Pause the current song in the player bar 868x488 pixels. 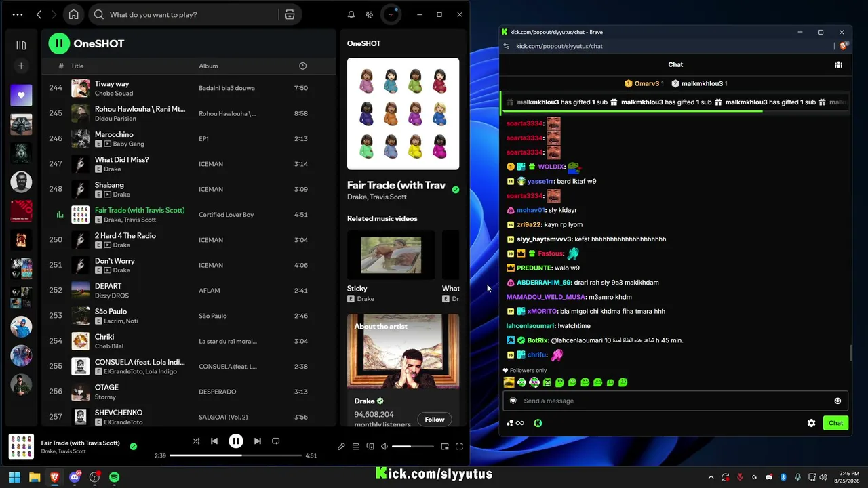point(235,441)
